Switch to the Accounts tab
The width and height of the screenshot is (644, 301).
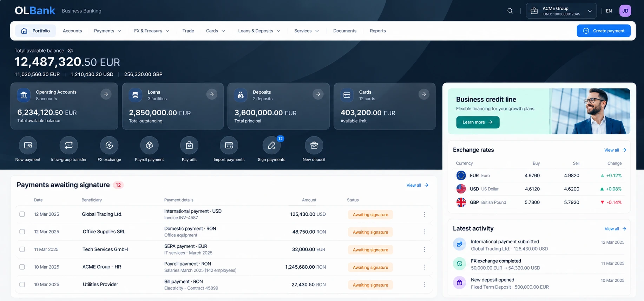pyautogui.click(x=72, y=31)
